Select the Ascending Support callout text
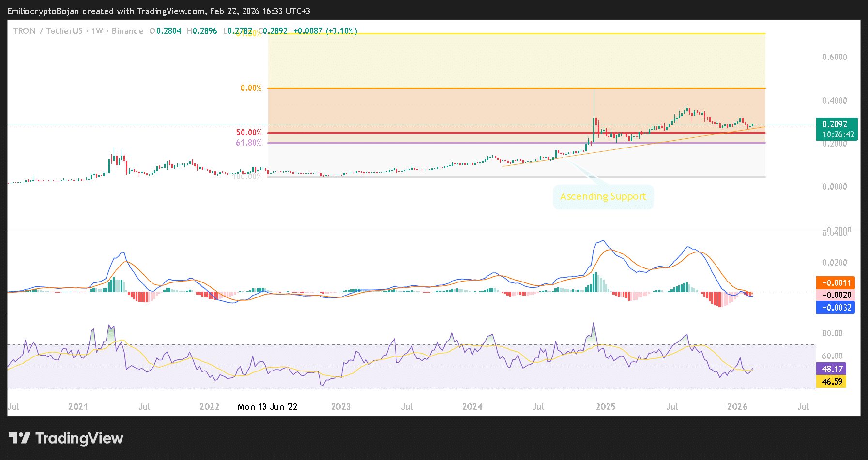This screenshot has width=868, height=460. (x=603, y=196)
